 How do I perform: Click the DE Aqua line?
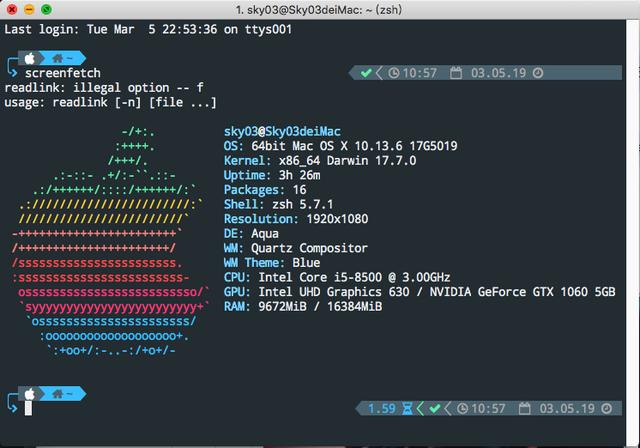(x=251, y=233)
